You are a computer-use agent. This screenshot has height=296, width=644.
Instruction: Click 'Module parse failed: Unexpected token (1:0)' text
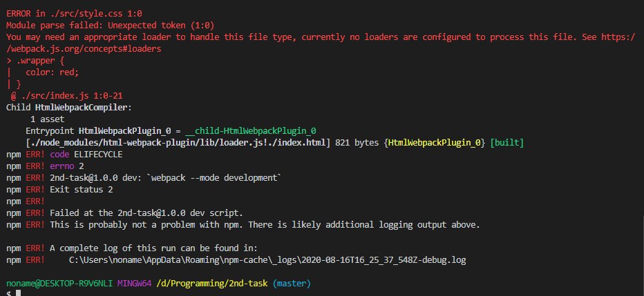(x=110, y=26)
